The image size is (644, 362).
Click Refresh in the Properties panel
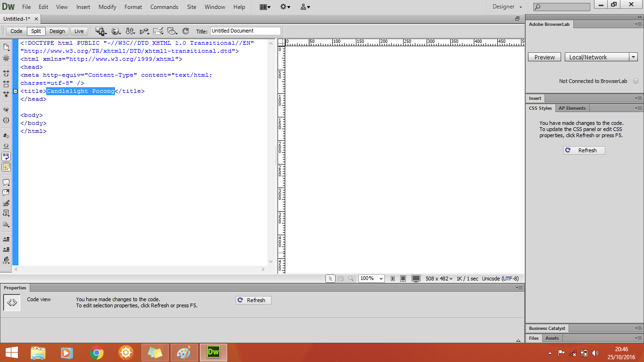(254, 300)
